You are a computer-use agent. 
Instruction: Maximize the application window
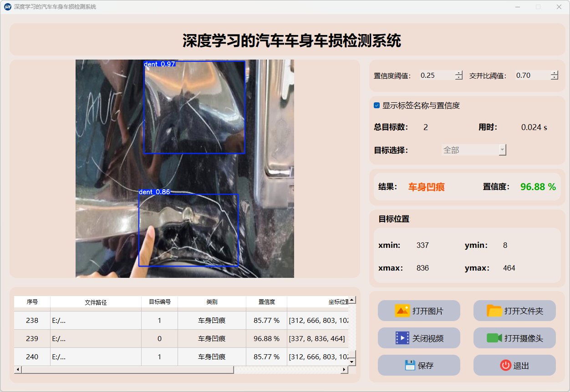click(x=538, y=7)
